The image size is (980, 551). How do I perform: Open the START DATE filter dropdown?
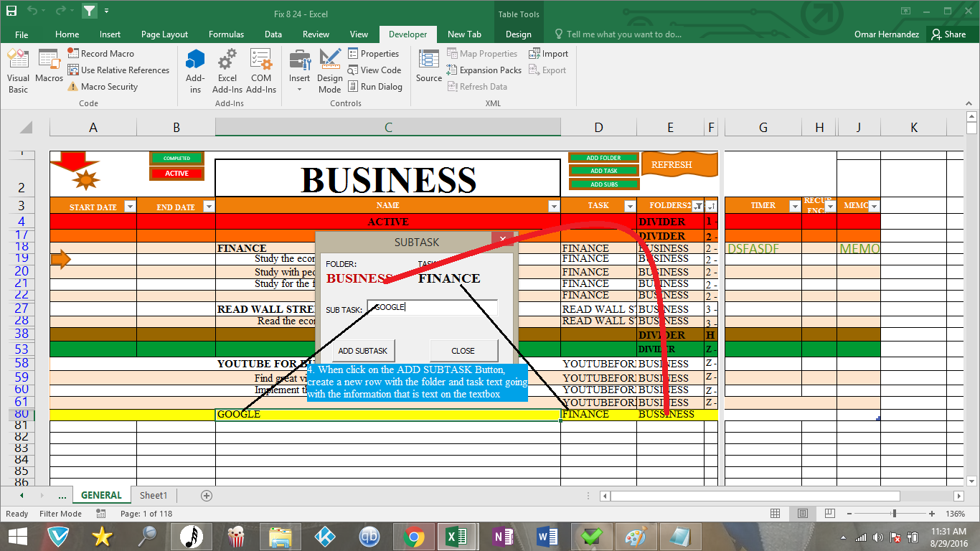pos(130,207)
